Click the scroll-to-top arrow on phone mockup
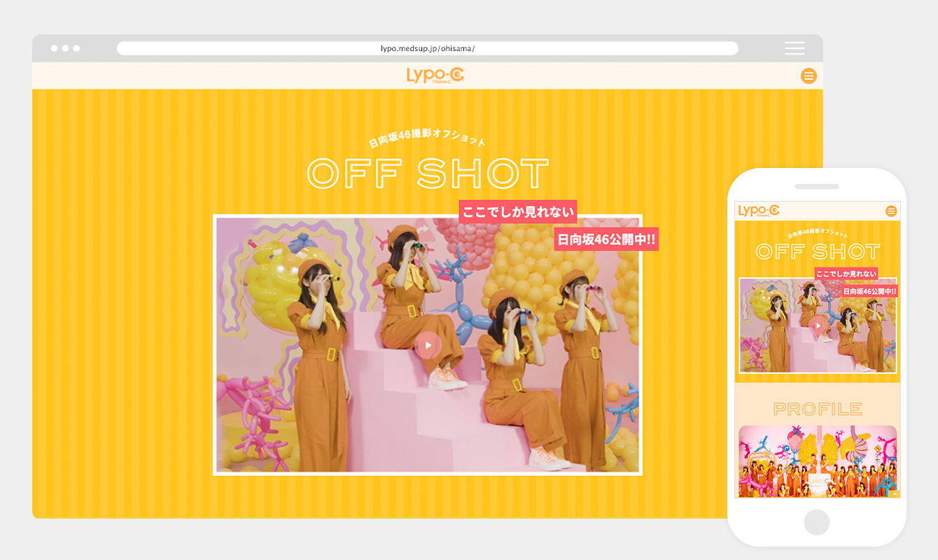 click(x=893, y=493)
